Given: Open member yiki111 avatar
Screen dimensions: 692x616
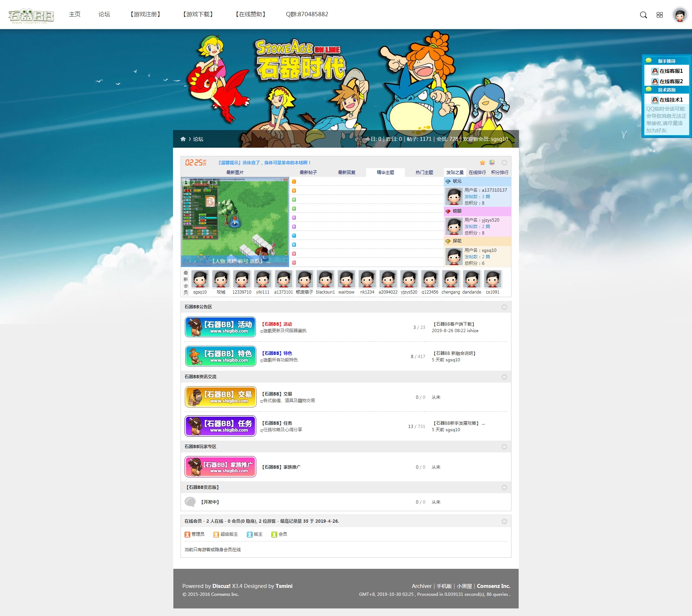Looking at the screenshot, I should click(x=263, y=279).
